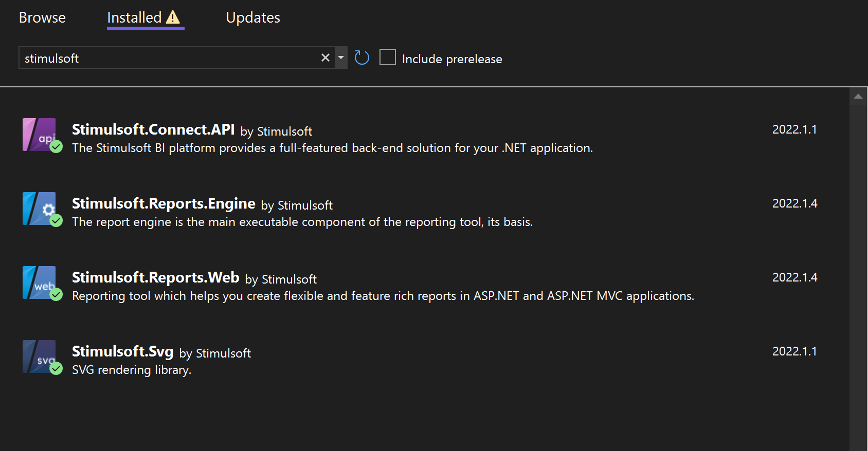Switch to the Browse tab

tap(42, 17)
